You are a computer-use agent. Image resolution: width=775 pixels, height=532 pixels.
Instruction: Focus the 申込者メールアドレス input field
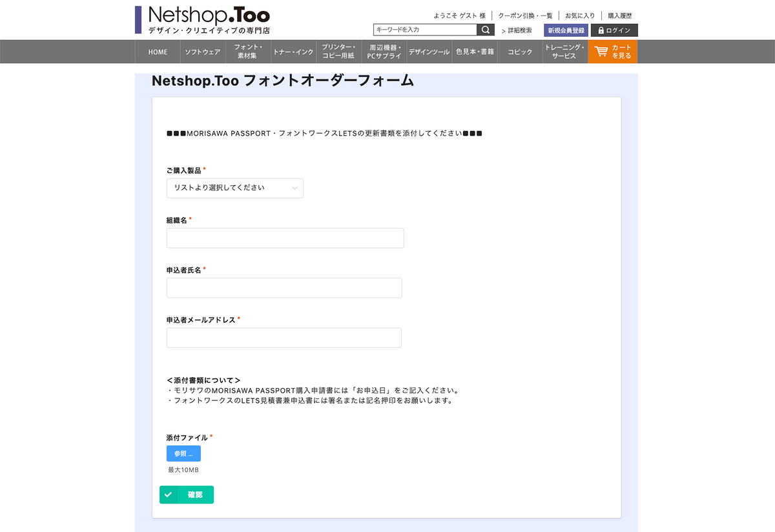pyautogui.click(x=284, y=338)
